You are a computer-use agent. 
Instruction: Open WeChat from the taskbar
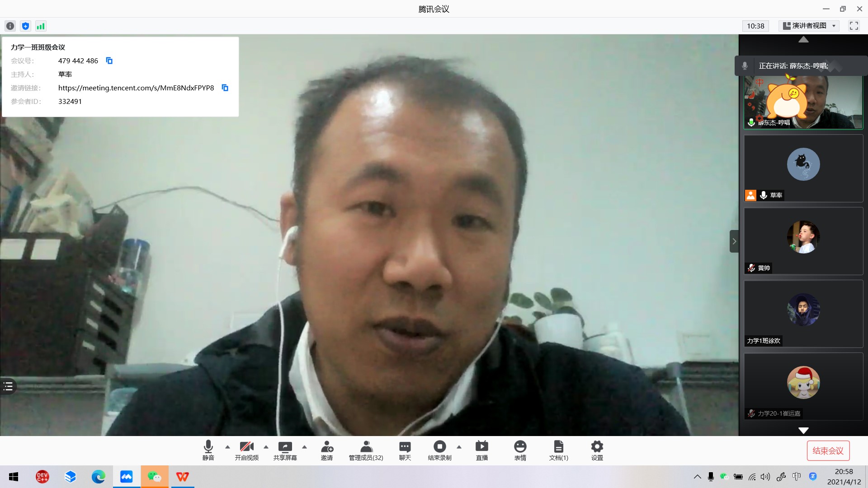[x=155, y=477]
